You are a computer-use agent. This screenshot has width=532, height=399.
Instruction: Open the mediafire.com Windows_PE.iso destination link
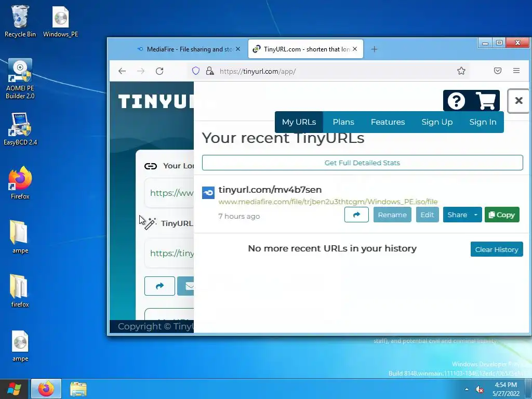click(328, 202)
